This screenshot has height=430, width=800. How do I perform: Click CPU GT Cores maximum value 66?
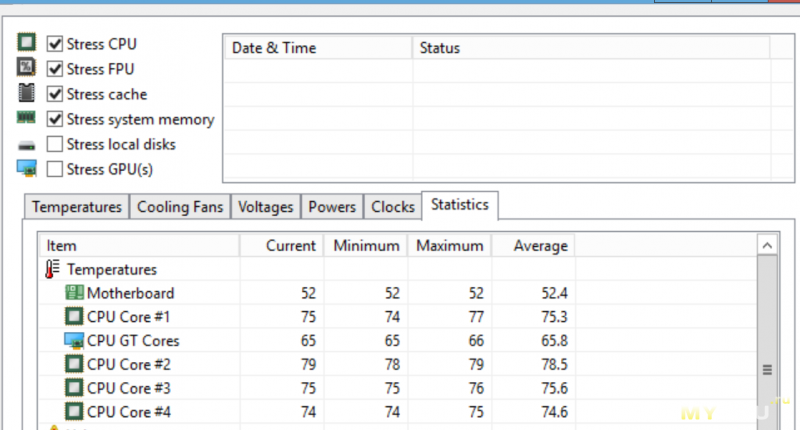476,341
